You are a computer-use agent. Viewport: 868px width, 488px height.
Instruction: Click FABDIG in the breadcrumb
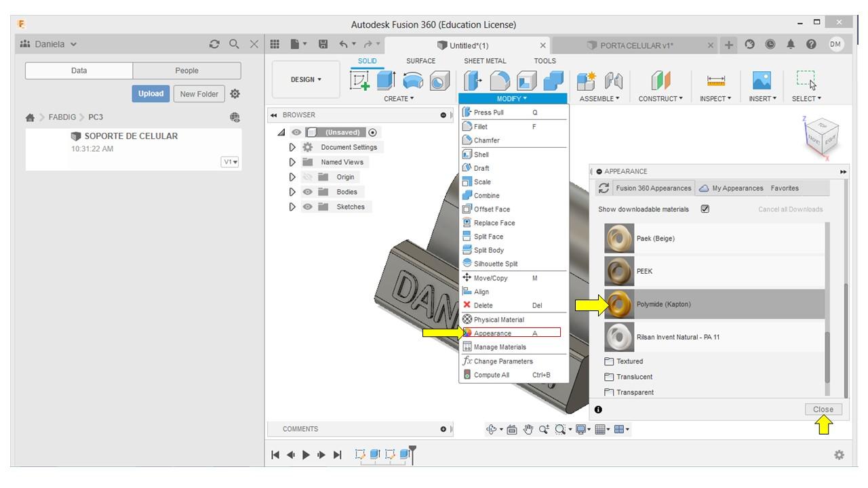pos(62,117)
